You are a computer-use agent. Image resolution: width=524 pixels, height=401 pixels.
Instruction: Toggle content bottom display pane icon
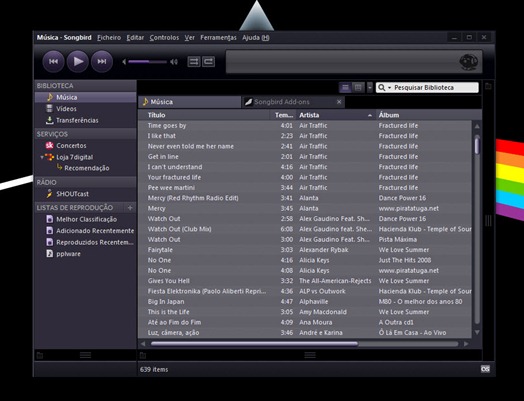[x=143, y=355]
